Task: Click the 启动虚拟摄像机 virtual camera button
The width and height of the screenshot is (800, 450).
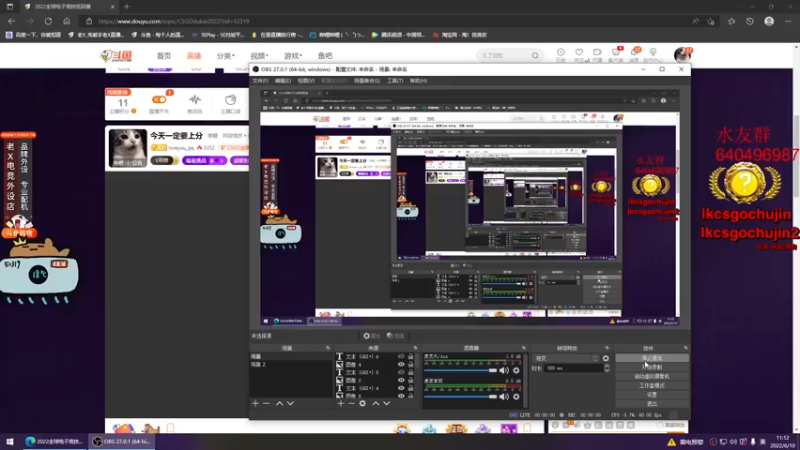Action: pyautogui.click(x=652, y=377)
